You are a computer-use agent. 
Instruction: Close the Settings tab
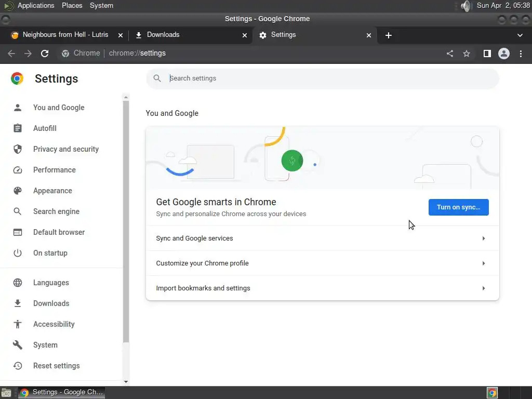pos(369,35)
